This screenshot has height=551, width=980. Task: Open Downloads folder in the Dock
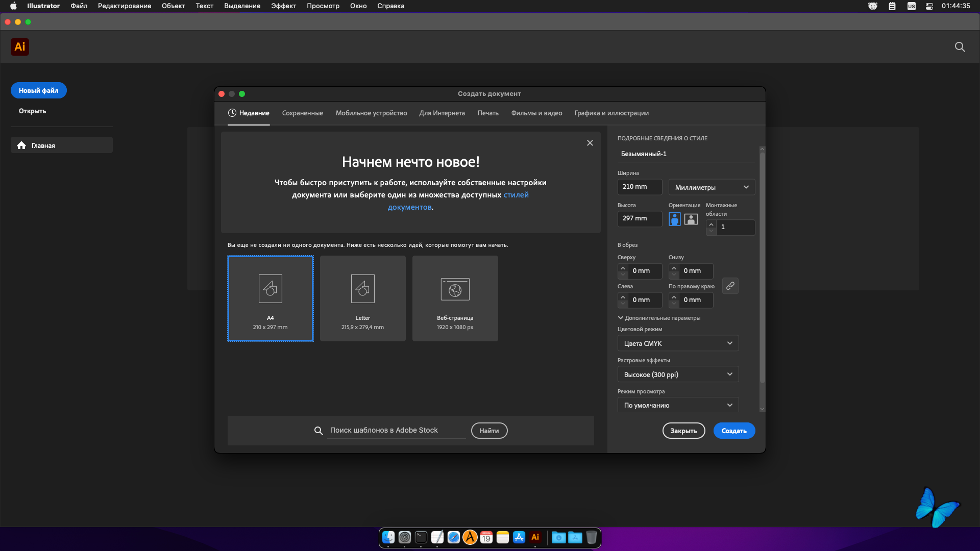(559, 537)
